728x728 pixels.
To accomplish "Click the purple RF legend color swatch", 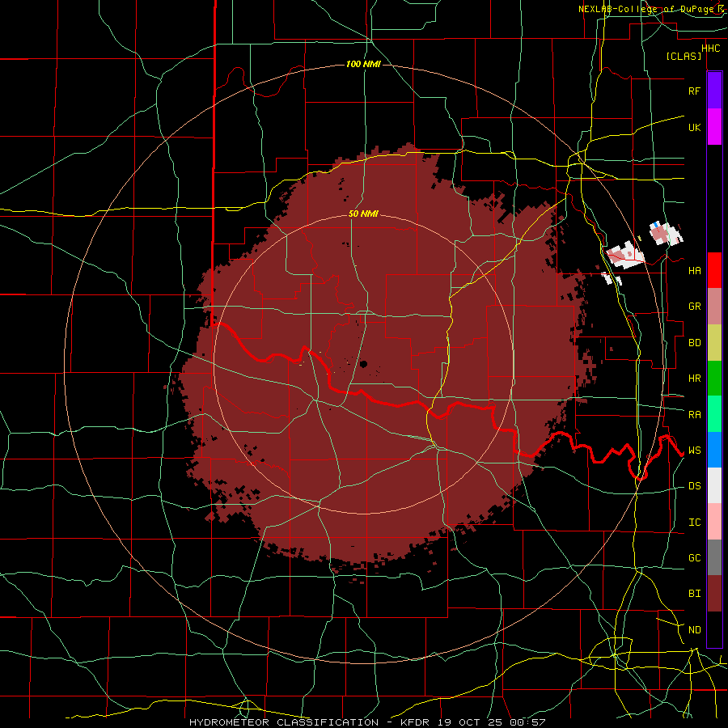I will click(714, 91).
